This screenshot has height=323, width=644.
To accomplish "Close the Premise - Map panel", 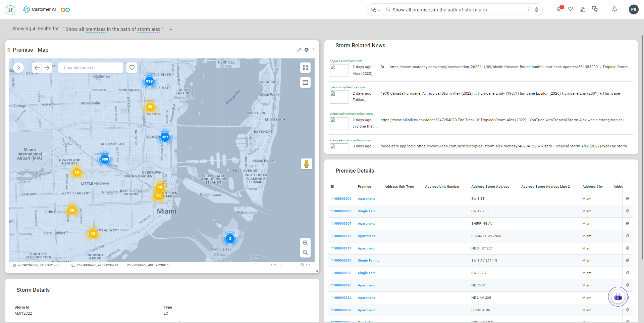I will click(306, 50).
